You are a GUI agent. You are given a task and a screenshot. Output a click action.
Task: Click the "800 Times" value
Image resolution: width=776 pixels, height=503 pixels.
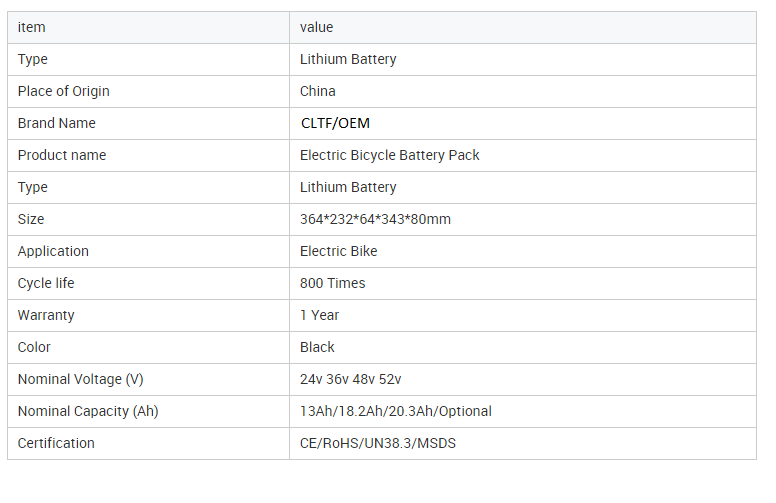(x=333, y=283)
